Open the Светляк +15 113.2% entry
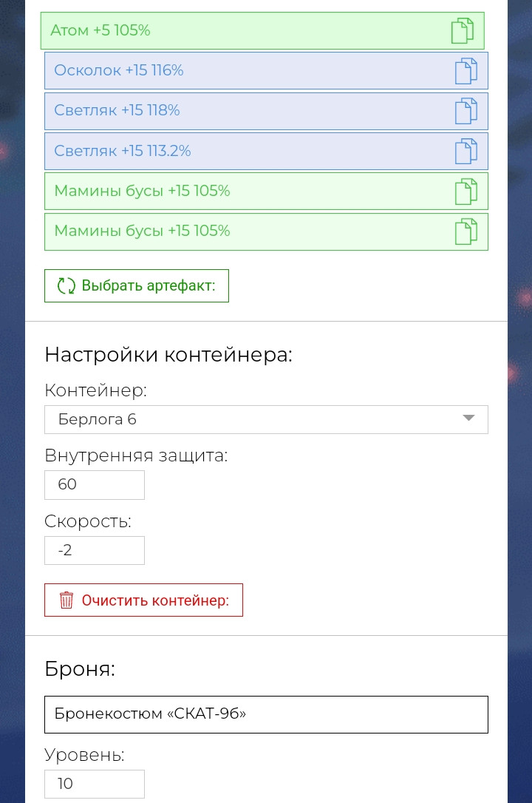 click(x=222, y=151)
